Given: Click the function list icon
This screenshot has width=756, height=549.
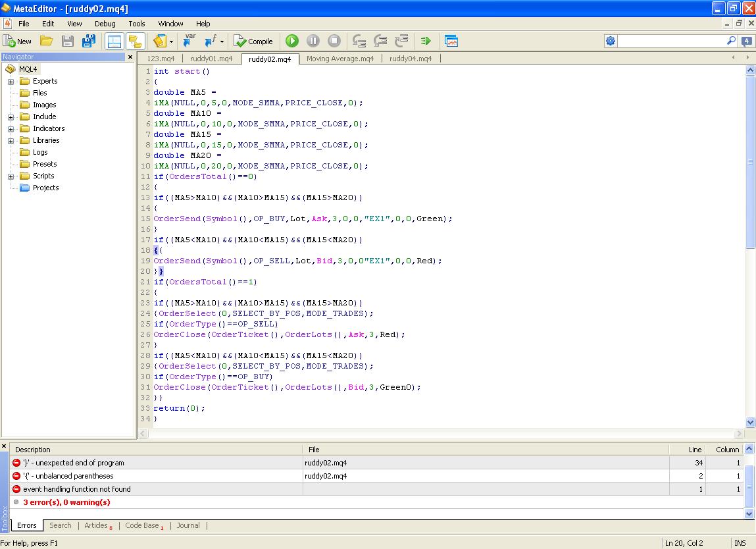Looking at the screenshot, I should tap(211, 41).
